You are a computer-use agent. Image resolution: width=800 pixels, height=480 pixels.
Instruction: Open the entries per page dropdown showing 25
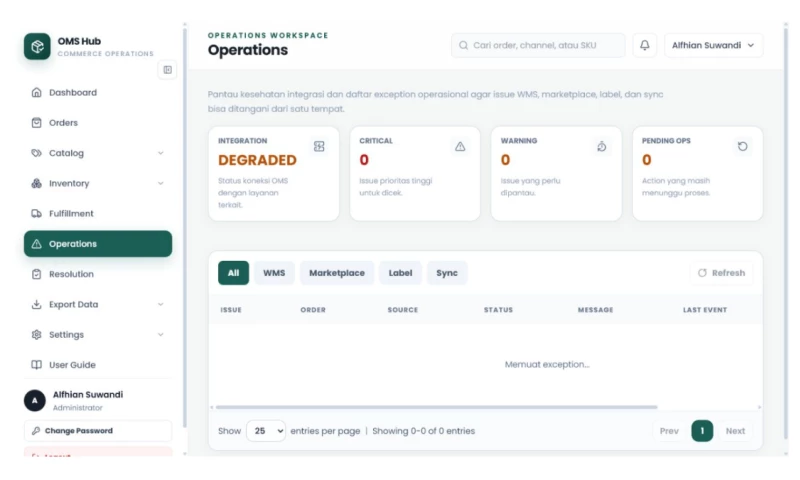tap(266, 431)
